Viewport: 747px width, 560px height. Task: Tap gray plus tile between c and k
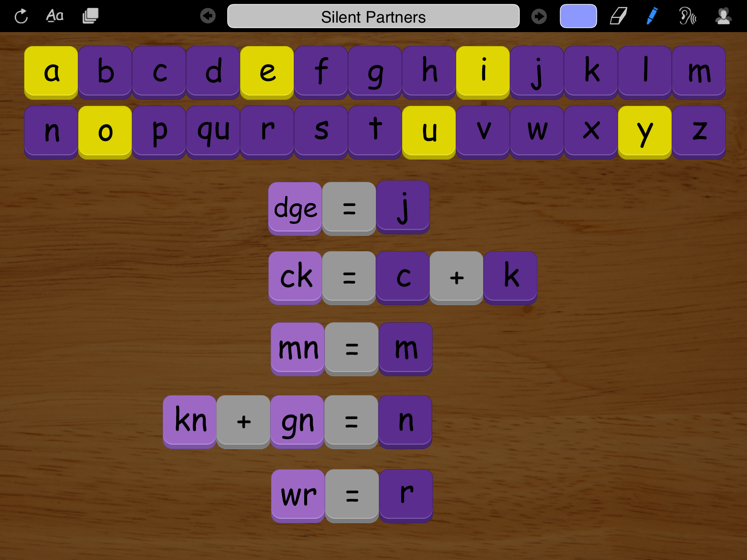pos(456,277)
